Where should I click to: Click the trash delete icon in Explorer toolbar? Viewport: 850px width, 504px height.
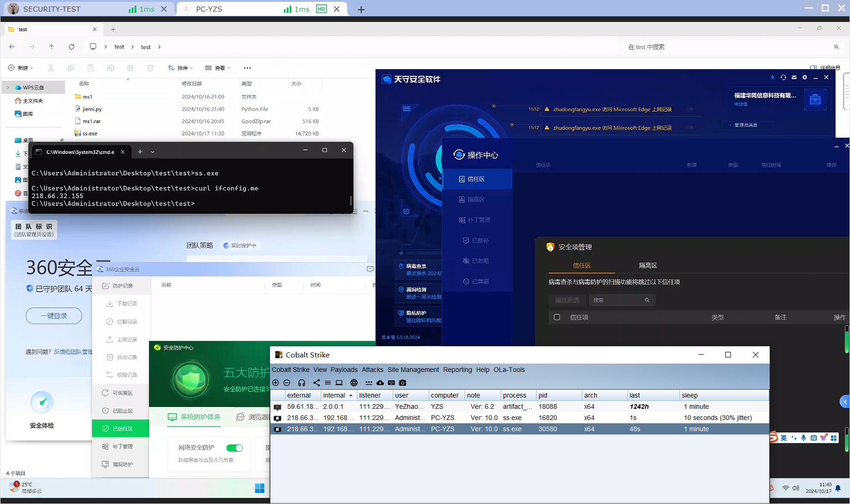pyautogui.click(x=150, y=68)
